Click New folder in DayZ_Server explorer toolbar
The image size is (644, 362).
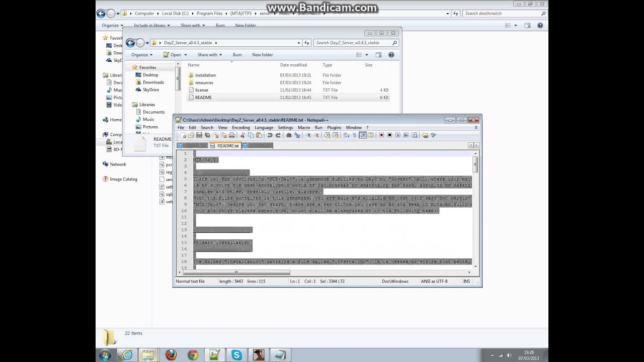pyautogui.click(x=262, y=55)
